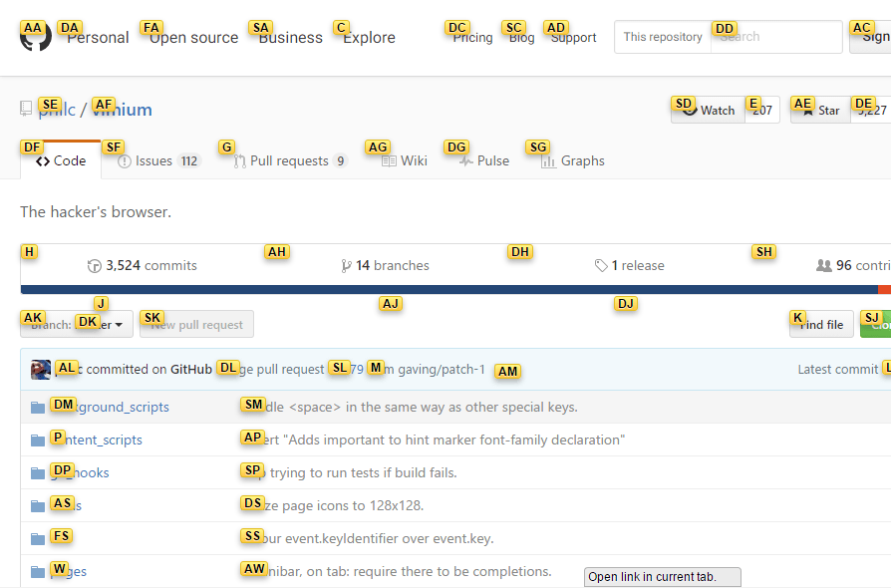
Task: Open the icons folder link
Action: tap(66, 506)
